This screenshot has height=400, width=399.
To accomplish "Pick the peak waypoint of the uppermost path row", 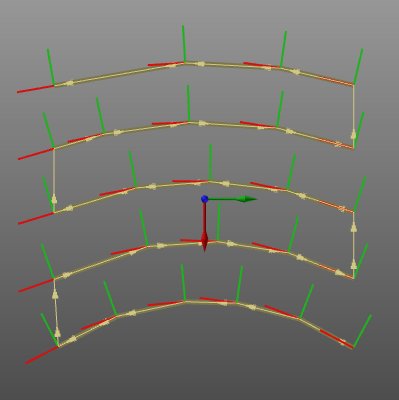I will point(184,62).
